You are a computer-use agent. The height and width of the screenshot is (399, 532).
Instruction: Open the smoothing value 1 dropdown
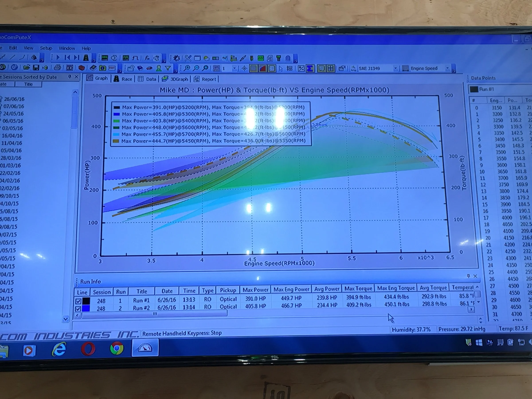234,68
